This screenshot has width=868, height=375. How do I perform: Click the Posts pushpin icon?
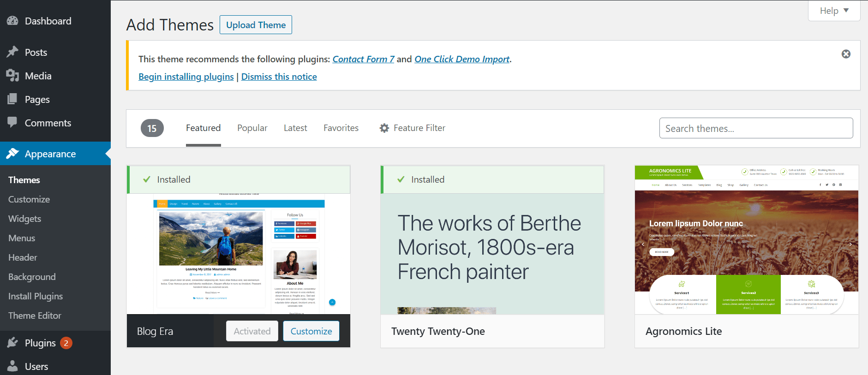coord(12,52)
